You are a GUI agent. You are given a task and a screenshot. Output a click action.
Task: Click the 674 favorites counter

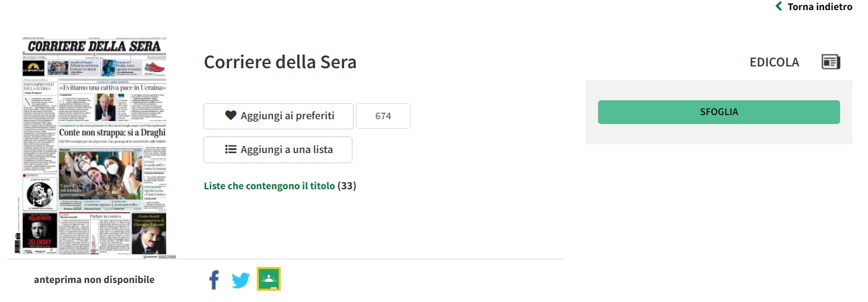[383, 116]
